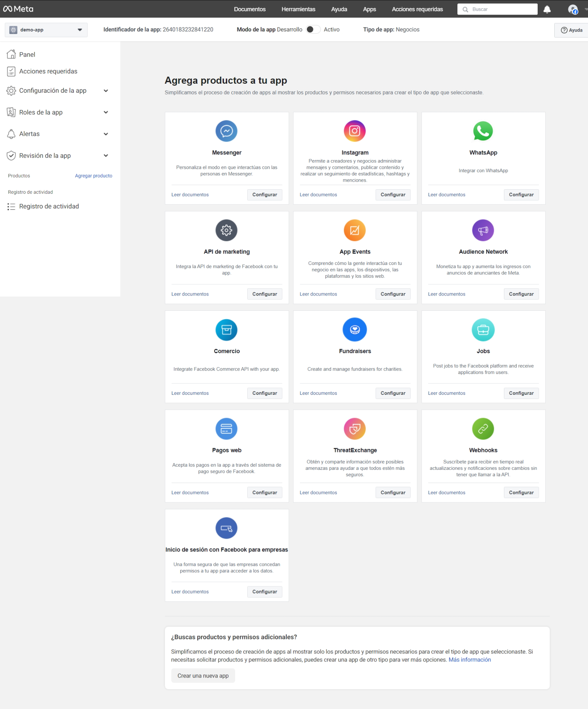This screenshot has width=588, height=709.
Task: Toggle app mode from Desarrollo to Activo
Action: [313, 30]
